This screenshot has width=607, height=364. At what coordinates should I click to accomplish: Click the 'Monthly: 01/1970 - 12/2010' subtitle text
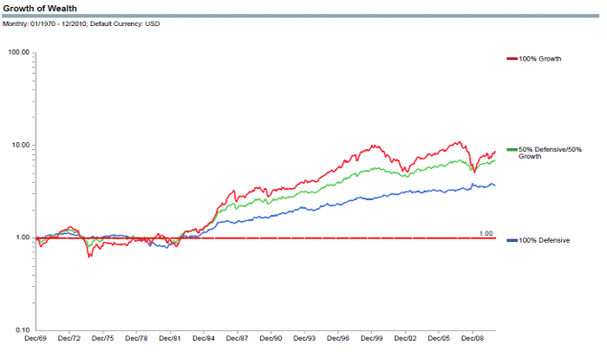(44, 24)
